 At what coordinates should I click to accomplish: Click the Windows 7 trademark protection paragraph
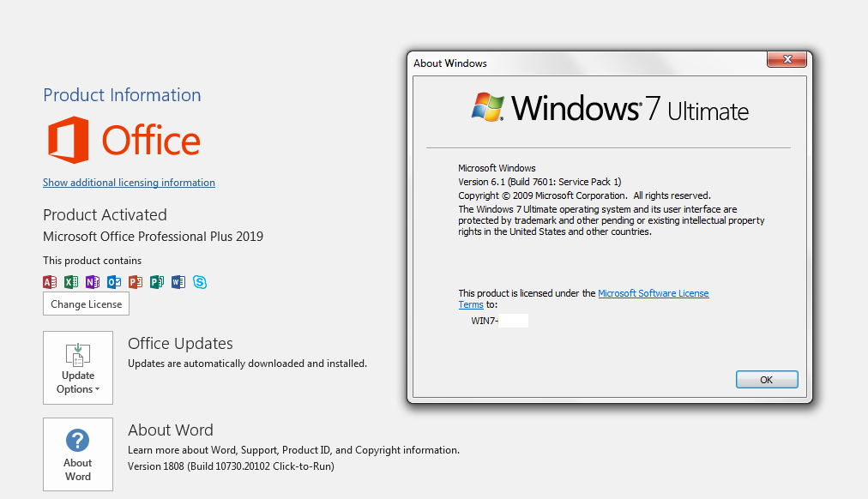coord(612,220)
